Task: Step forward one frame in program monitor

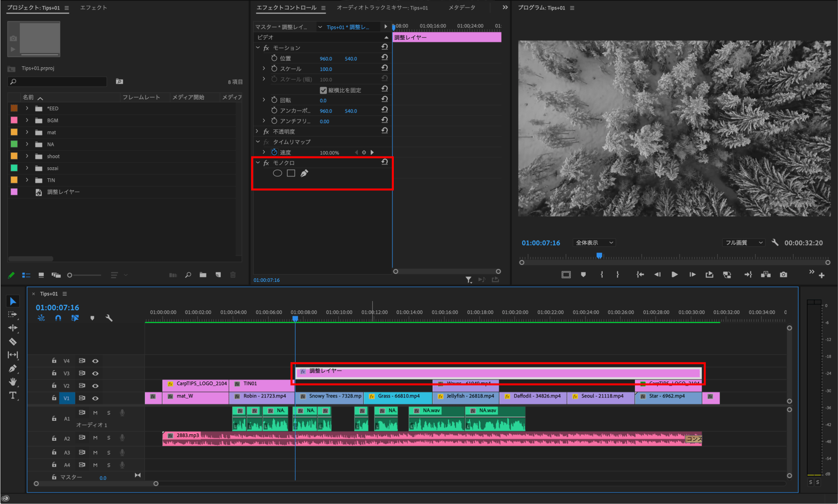Action: click(x=692, y=274)
